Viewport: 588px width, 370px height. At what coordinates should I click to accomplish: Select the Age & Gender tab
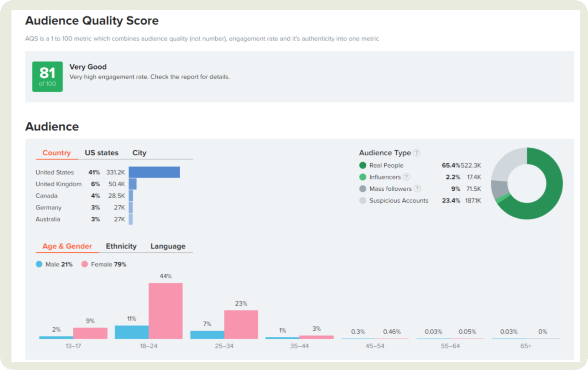coord(67,246)
